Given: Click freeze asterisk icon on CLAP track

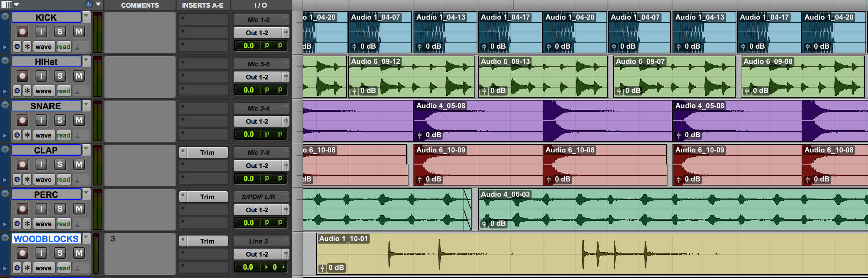Looking at the screenshot, I should (27, 180).
